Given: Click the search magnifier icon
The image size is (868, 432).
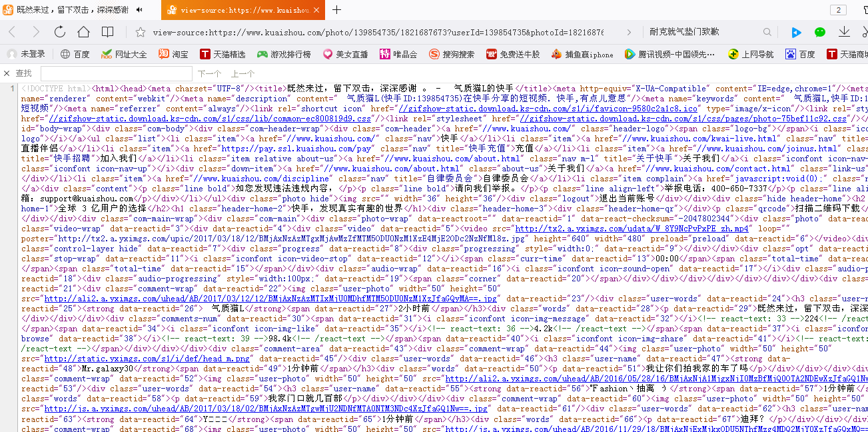Looking at the screenshot, I should [x=767, y=32].
